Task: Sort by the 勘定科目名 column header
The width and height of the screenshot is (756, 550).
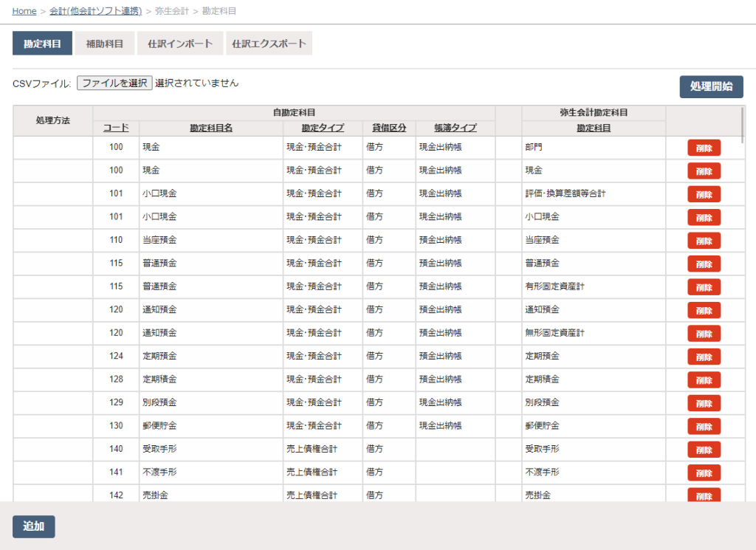Action: 210,128
